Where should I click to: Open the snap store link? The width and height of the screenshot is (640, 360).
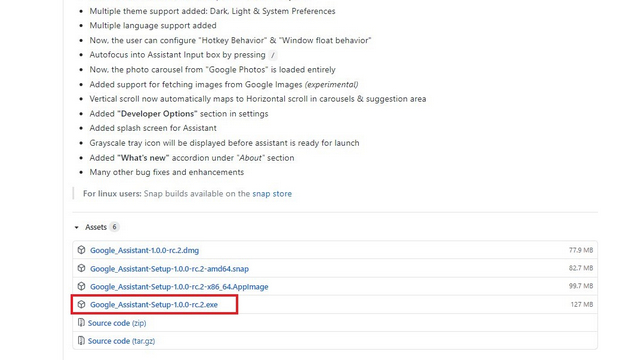tap(272, 193)
